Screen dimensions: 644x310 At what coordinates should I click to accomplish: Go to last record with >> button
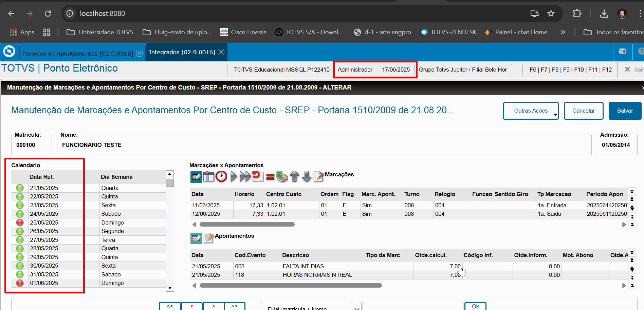click(235, 306)
